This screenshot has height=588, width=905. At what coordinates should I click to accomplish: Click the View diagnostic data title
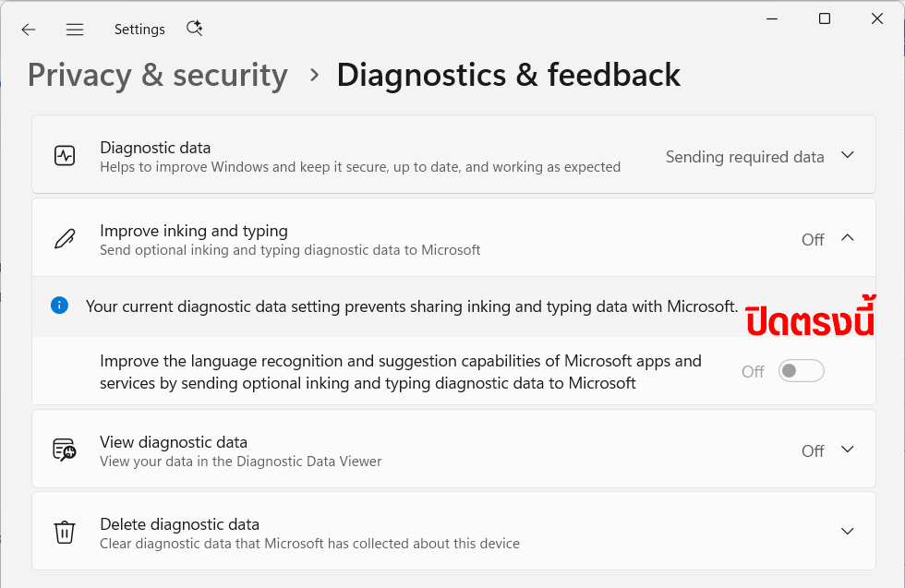point(174,442)
